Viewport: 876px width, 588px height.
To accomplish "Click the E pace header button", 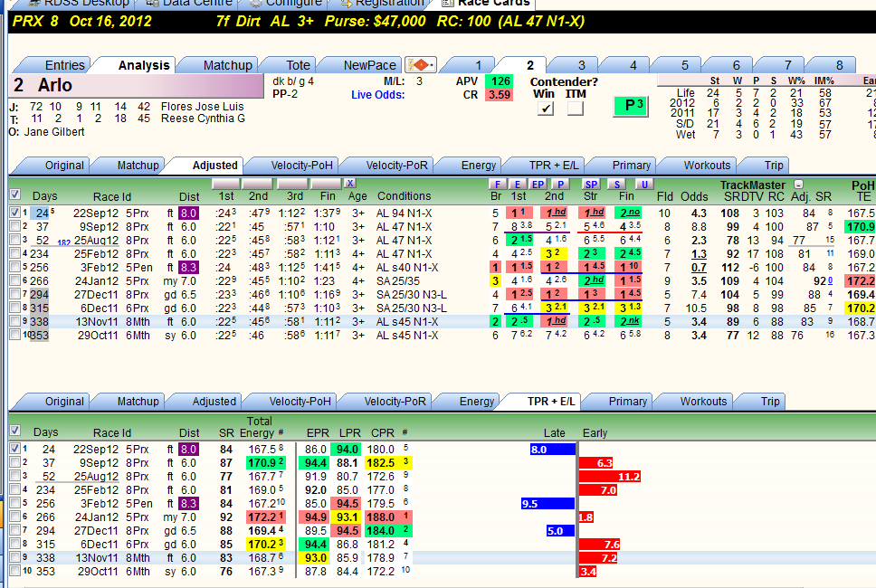I will pos(518,185).
